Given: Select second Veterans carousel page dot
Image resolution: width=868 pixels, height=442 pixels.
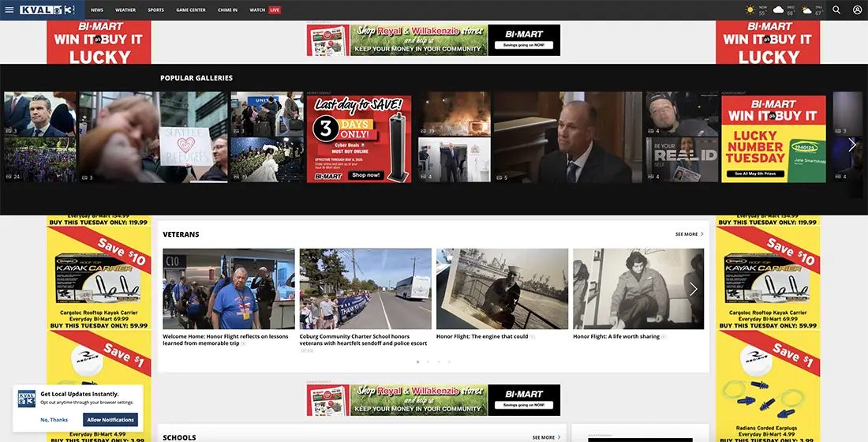Looking at the screenshot, I should pos(428,361).
